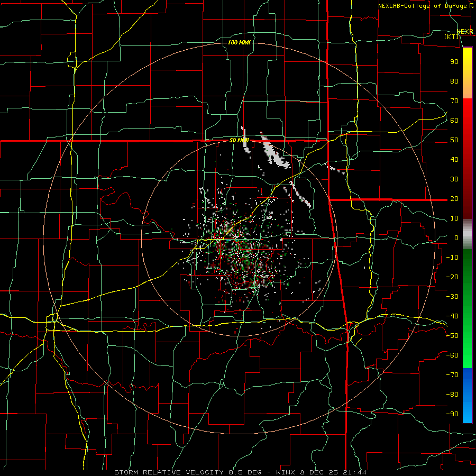The image size is (476, 476).
Task: Click the 20 value on the velocity scale
Action: [454, 198]
